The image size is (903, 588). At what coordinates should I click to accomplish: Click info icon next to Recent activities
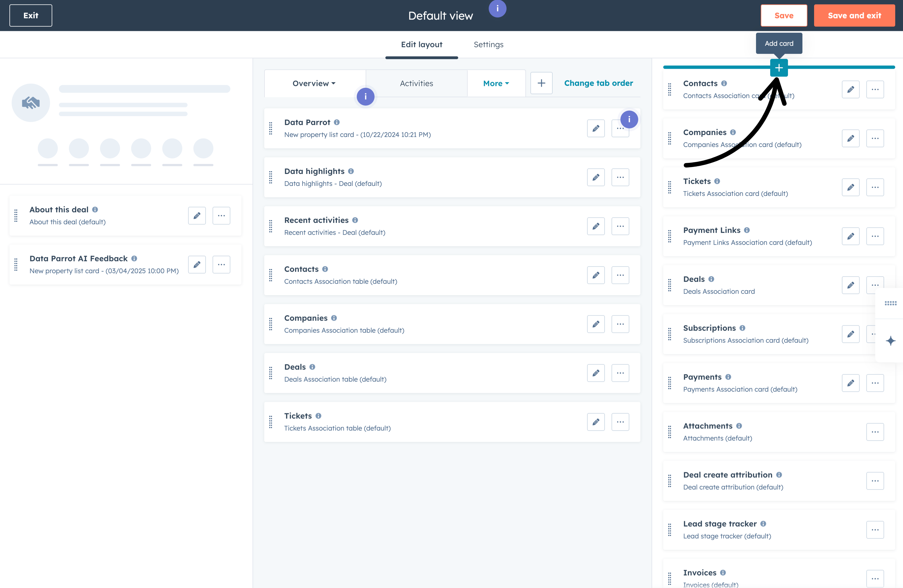[355, 220]
